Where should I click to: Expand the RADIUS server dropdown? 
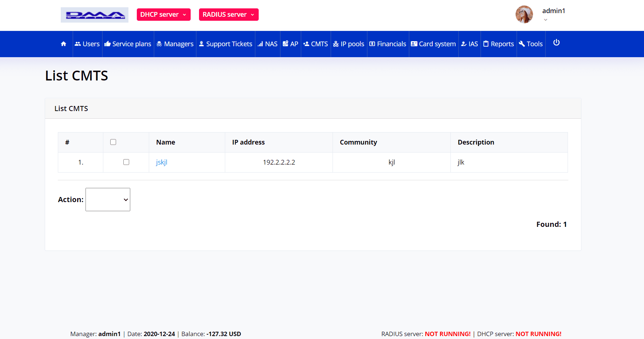point(228,15)
